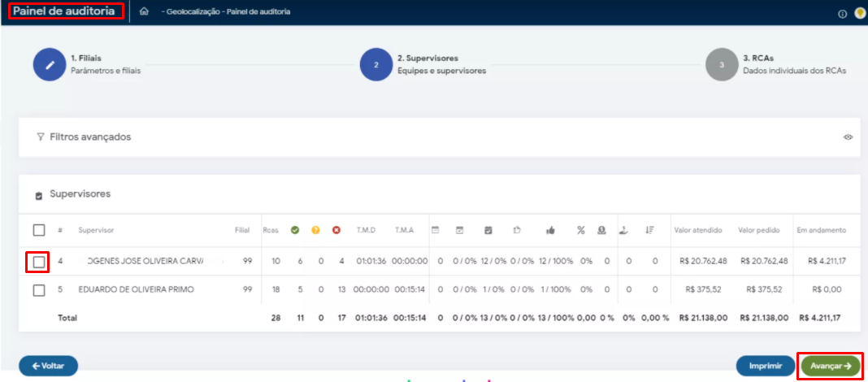This screenshot has height=382, width=868.
Task: Click the filled calendar check header icon
Action: (x=488, y=230)
